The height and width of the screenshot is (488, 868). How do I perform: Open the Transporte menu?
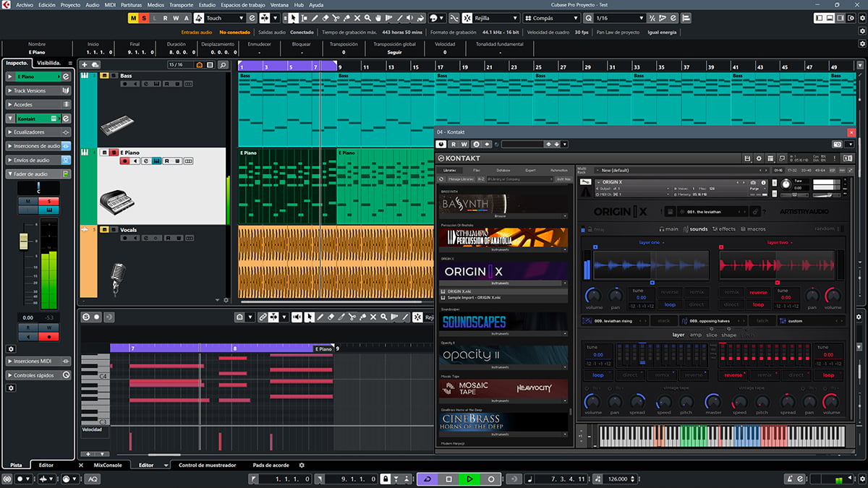[x=181, y=4]
